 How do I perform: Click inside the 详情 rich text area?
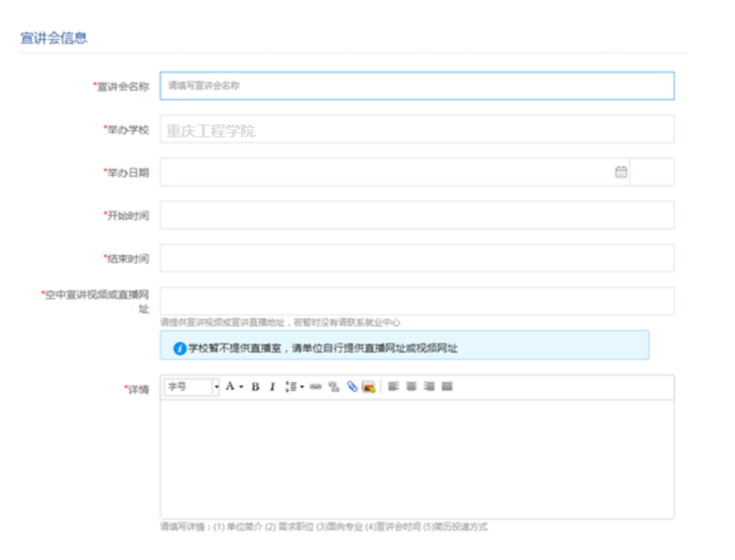tap(417, 458)
